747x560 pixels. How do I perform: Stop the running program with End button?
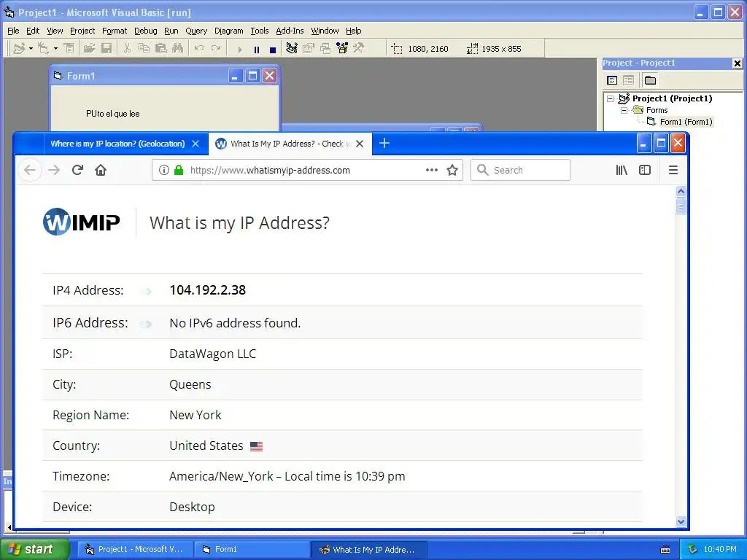click(273, 50)
